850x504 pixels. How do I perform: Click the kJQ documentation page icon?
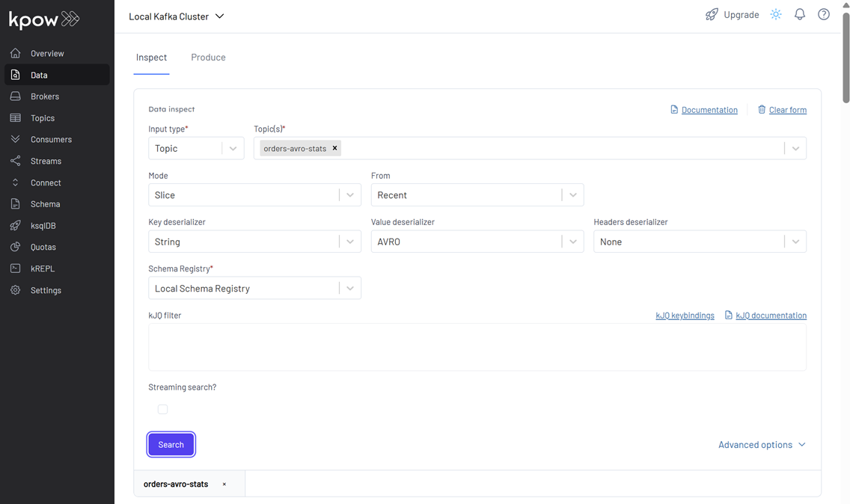tap(729, 315)
